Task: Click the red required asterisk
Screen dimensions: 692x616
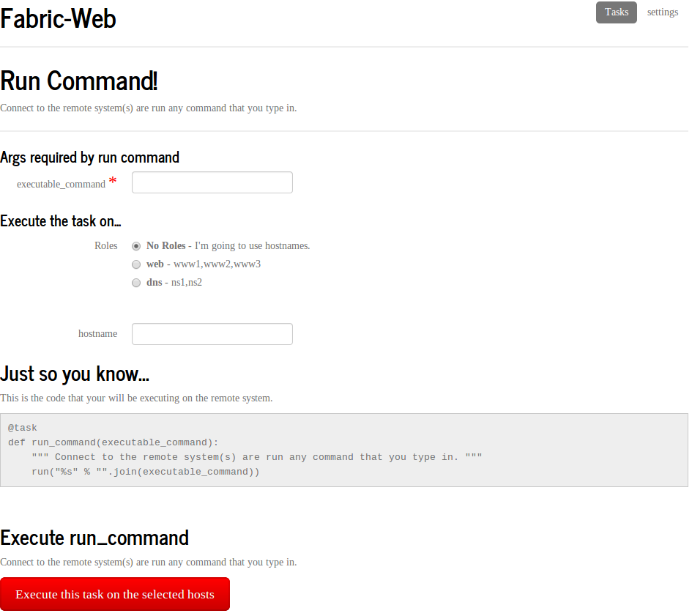Action: pos(113,180)
